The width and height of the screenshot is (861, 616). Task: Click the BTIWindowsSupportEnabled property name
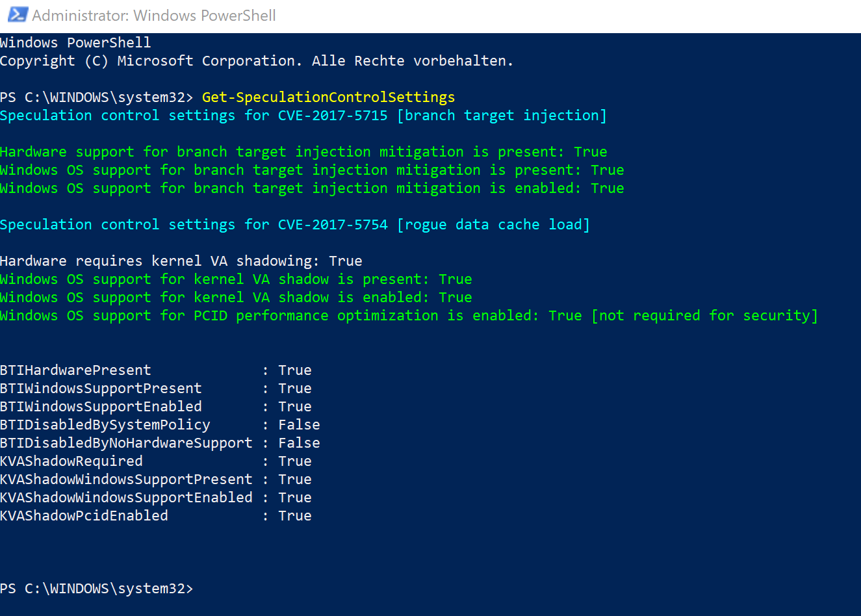101,407
